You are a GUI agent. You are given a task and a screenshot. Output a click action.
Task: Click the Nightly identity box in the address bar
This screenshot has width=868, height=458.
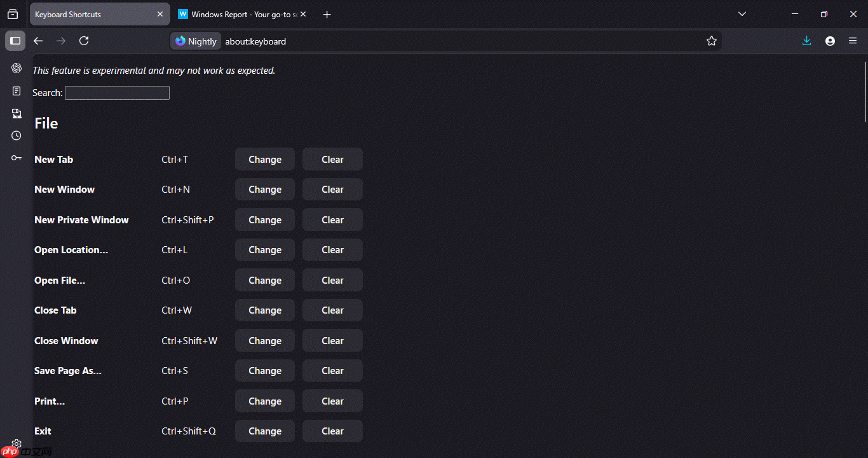click(196, 41)
